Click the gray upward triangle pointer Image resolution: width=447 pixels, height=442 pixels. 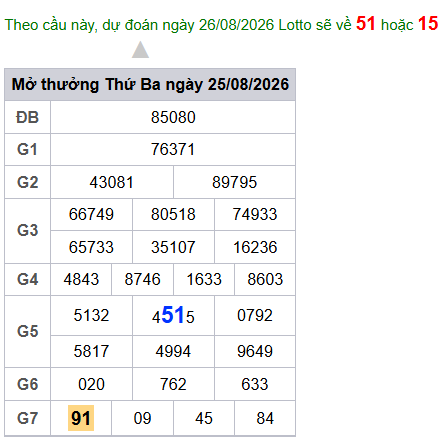pos(140,49)
